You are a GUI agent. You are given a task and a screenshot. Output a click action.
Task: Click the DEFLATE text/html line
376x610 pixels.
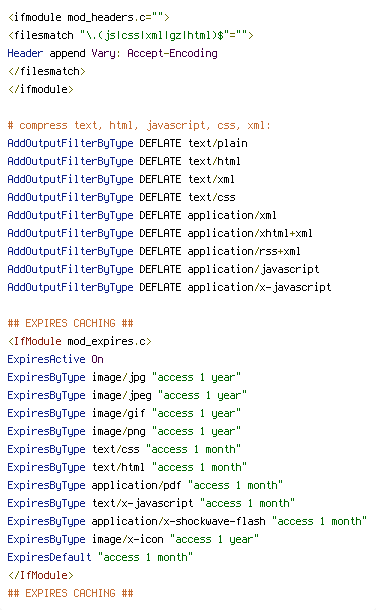tap(124, 161)
